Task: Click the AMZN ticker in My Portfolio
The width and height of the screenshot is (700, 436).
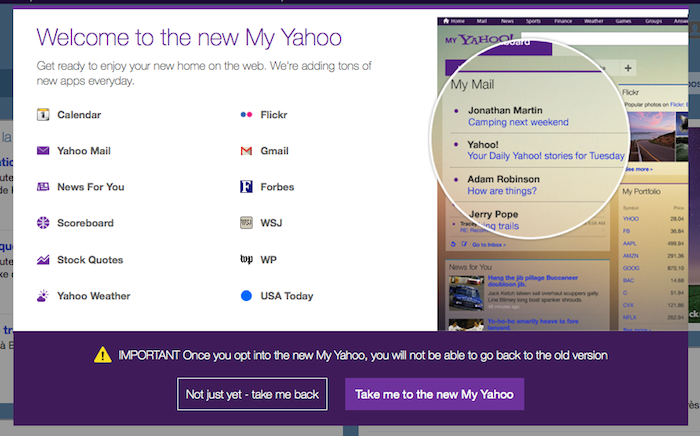Action: click(x=631, y=256)
